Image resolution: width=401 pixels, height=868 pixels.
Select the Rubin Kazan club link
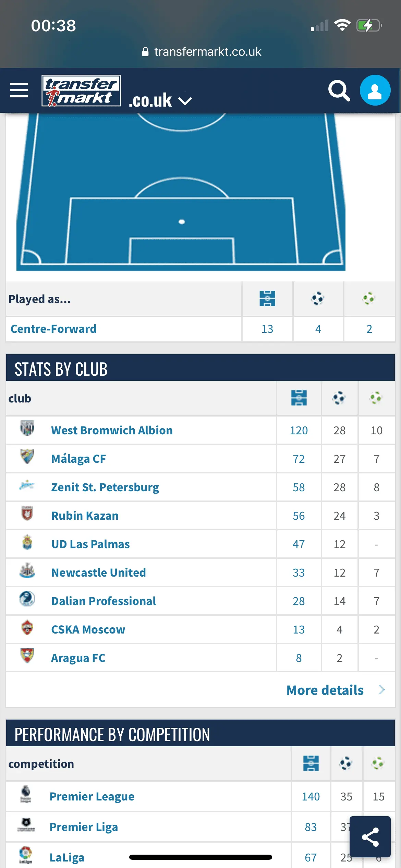pyautogui.click(x=85, y=516)
